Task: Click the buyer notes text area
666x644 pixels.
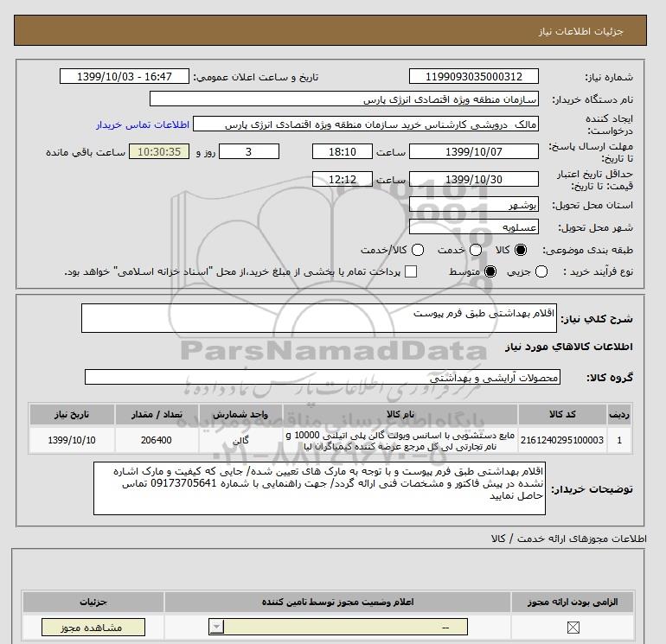Action: [x=319, y=488]
